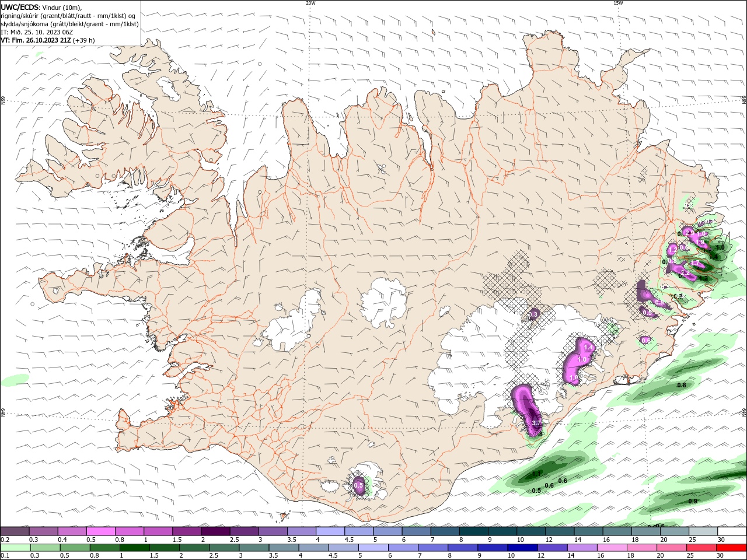Pick the bottom-row green swatch labeled 0.8
This screenshot has width=747, height=560.
105,548
